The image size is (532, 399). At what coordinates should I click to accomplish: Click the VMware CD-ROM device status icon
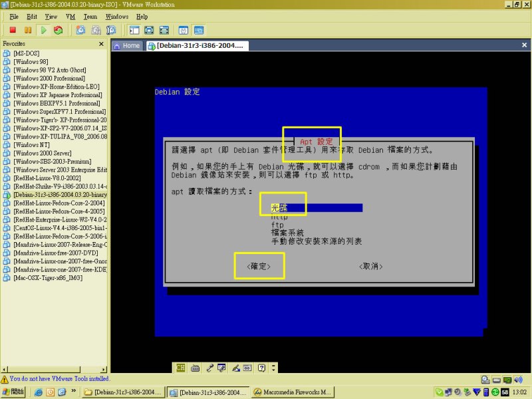pyautogui.click(x=485, y=379)
